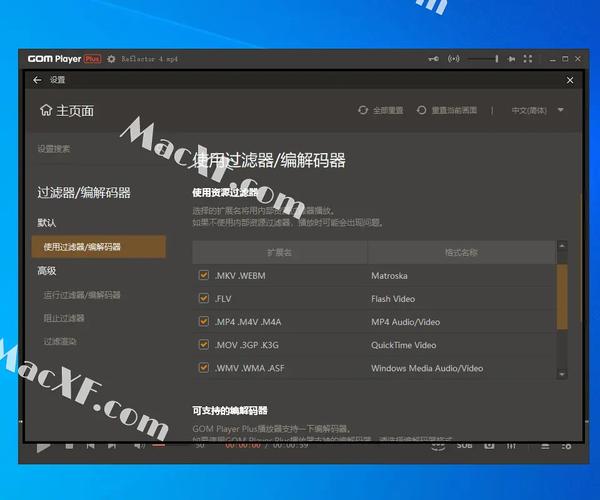Click the .MKV .WEBM extension text
The height and width of the screenshot is (500, 600).
click(240, 276)
